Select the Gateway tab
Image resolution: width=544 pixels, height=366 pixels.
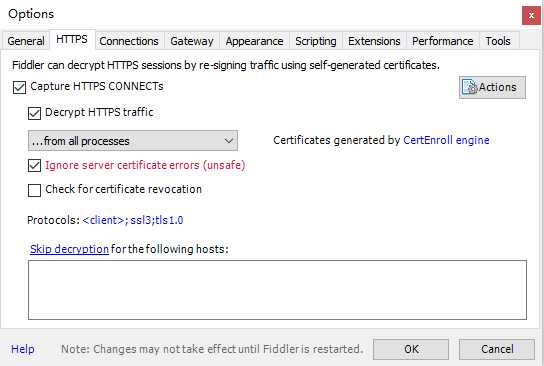click(x=192, y=41)
